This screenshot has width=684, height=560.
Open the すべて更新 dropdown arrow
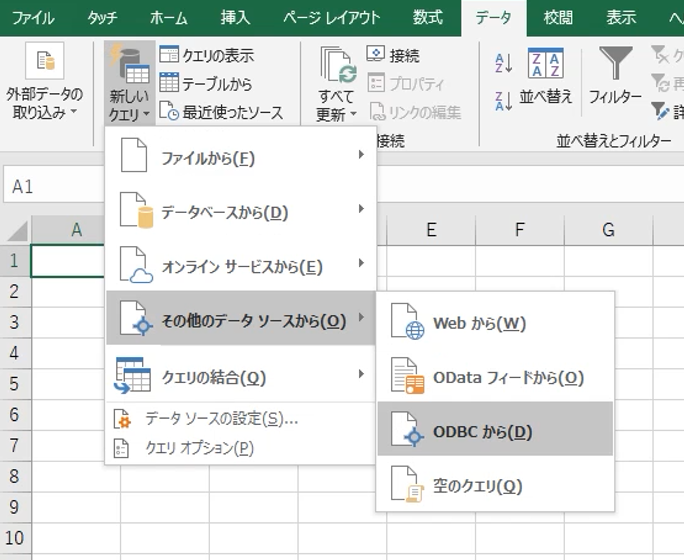(x=353, y=114)
